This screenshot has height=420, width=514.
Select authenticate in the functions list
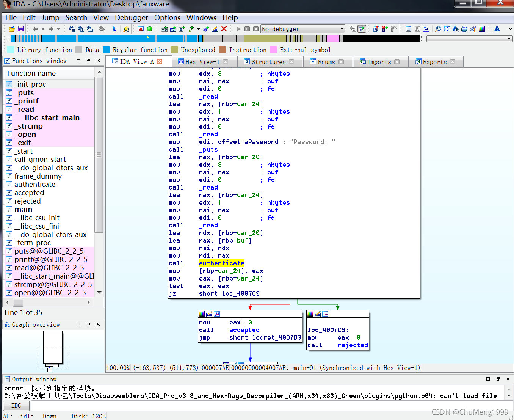(35, 185)
